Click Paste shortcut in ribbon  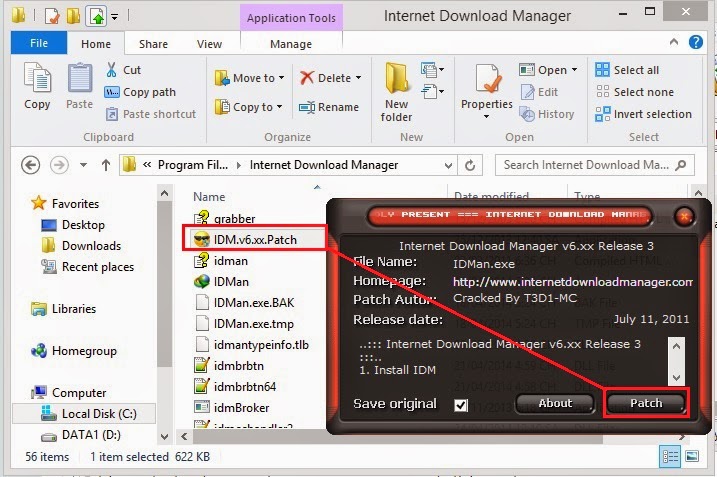tap(151, 114)
